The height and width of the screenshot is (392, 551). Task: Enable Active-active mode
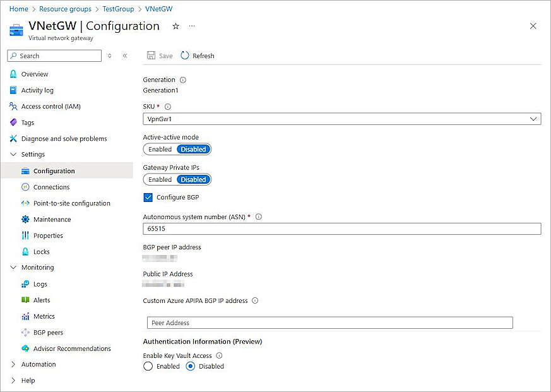(159, 149)
